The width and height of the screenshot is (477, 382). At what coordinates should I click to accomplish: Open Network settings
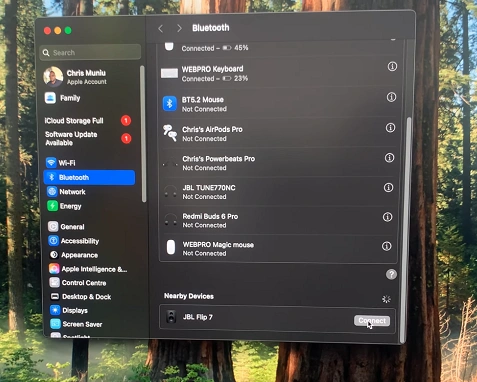click(x=66, y=192)
